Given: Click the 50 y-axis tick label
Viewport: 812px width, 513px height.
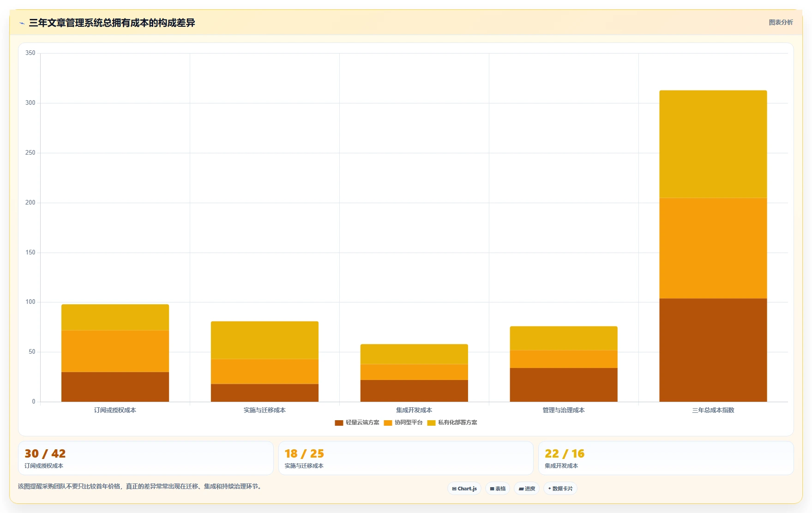Looking at the screenshot, I should point(32,352).
